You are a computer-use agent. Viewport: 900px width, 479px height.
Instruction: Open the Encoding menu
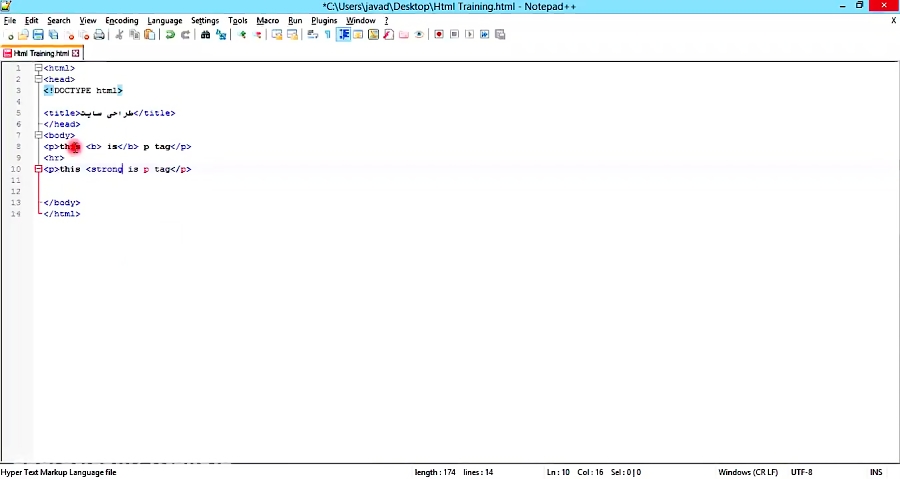pyautogui.click(x=122, y=20)
